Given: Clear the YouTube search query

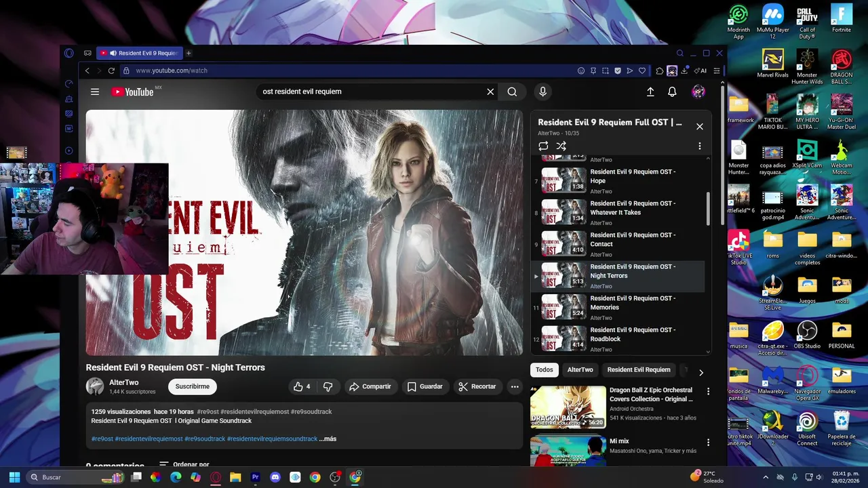Looking at the screenshot, I should [490, 91].
